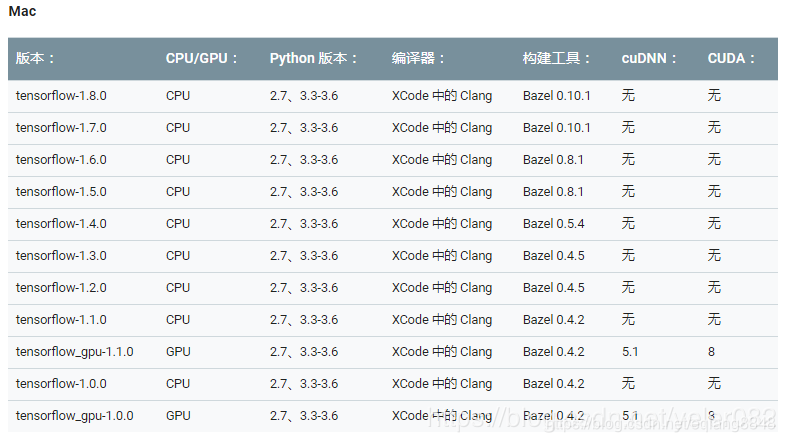Select the "tensorflow-1.8.0" version cell

(61, 96)
